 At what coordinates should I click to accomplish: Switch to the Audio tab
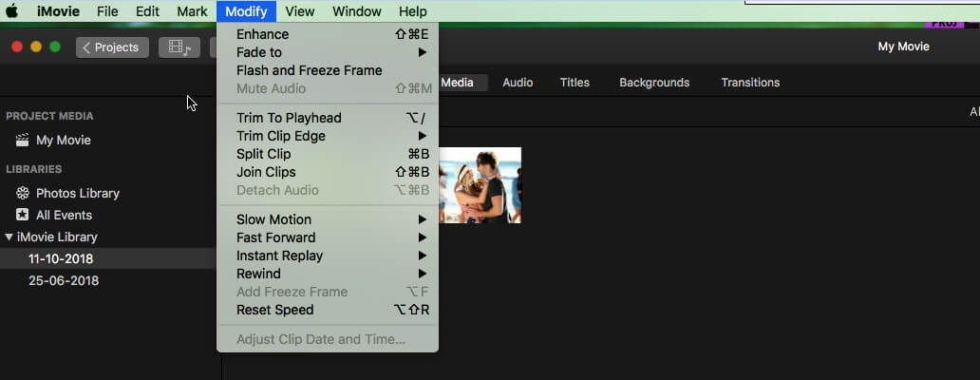point(518,83)
